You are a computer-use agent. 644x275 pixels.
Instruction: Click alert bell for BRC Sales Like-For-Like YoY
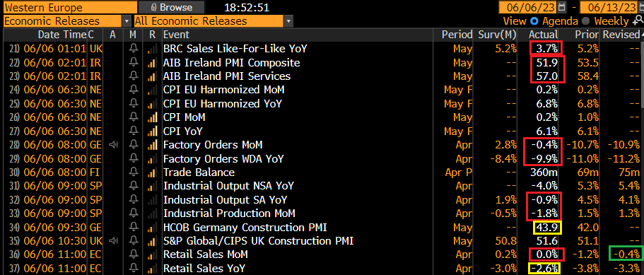click(x=133, y=49)
